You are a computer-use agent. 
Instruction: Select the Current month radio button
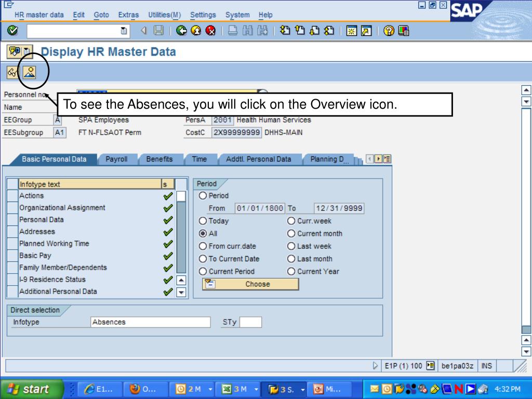coord(291,233)
